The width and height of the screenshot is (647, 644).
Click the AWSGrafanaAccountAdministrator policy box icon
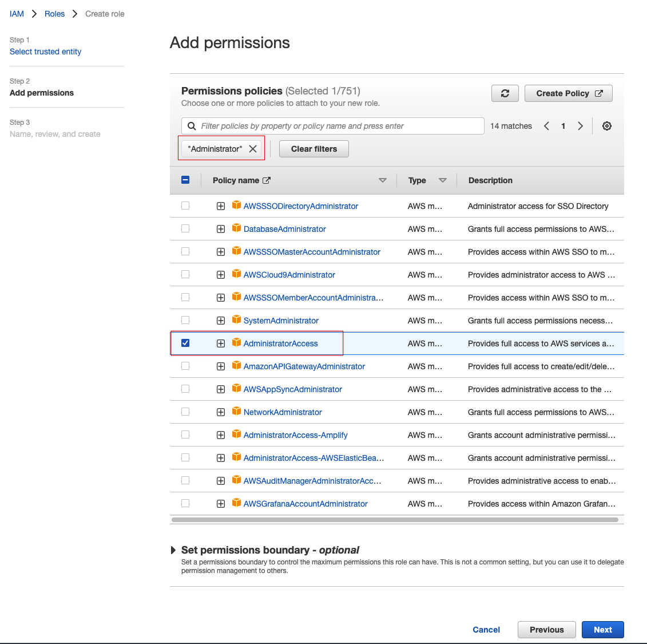pyautogui.click(x=236, y=503)
